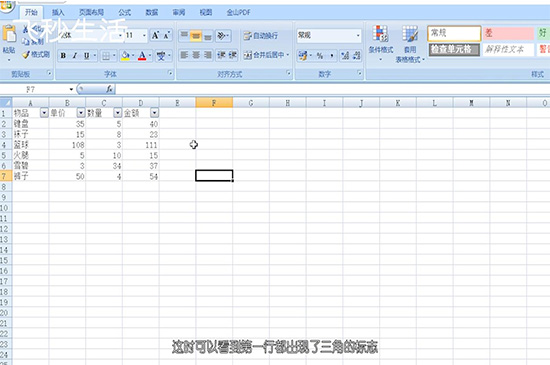
Task: Open the number format 常规 dropdown
Action: [358, 35]
